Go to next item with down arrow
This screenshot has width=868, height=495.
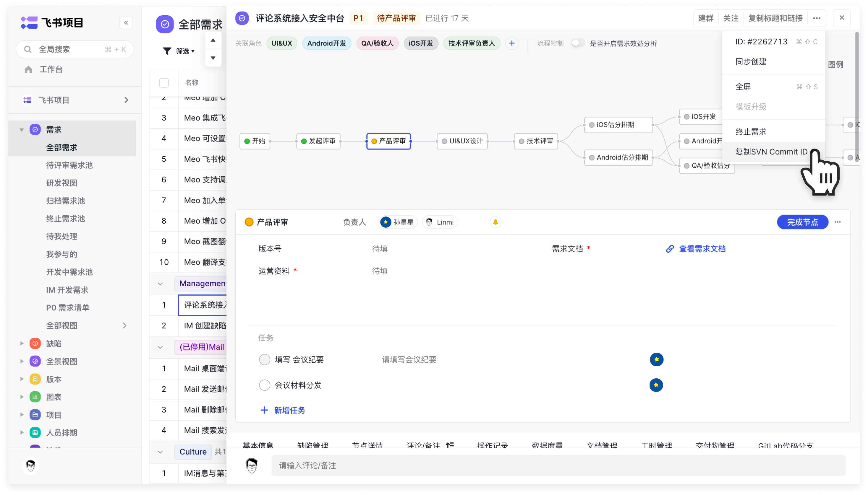[x=213, y=58]
